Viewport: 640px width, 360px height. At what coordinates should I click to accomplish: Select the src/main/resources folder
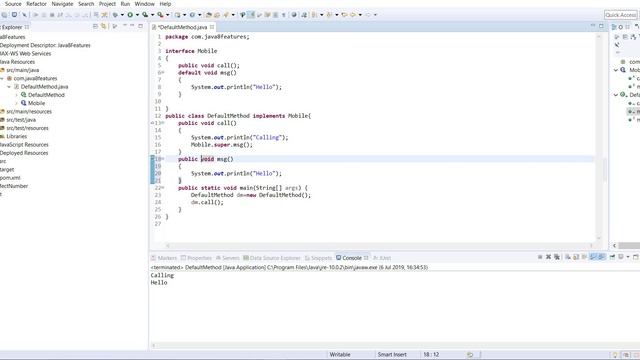pyautogui.click(x=29, y=111)
